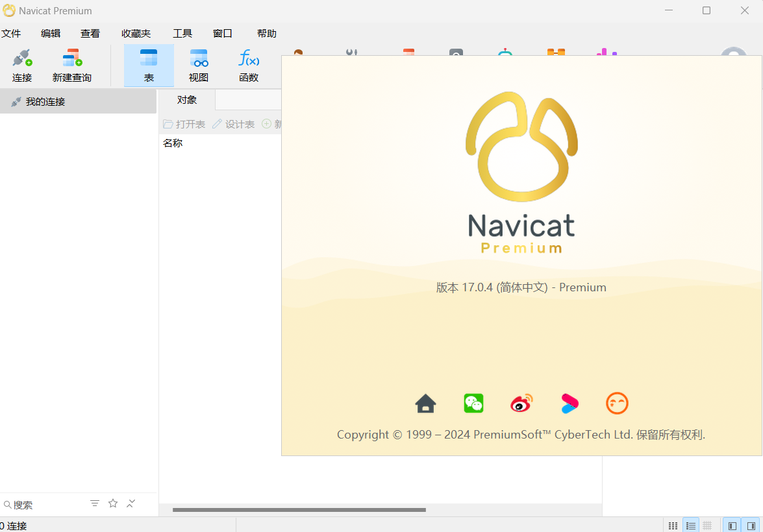Open the 编辑 menu
This screenshot has height=532, width=763.
(x=51, y=34)
